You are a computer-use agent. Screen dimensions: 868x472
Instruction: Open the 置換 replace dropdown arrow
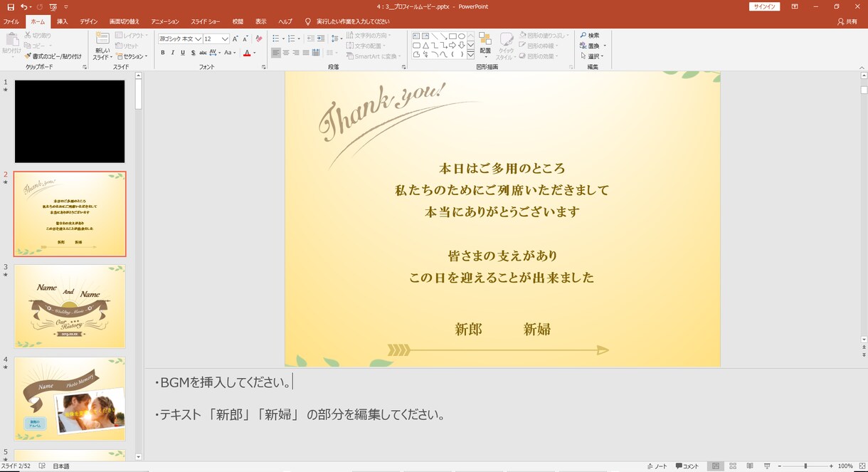(605, 46)
